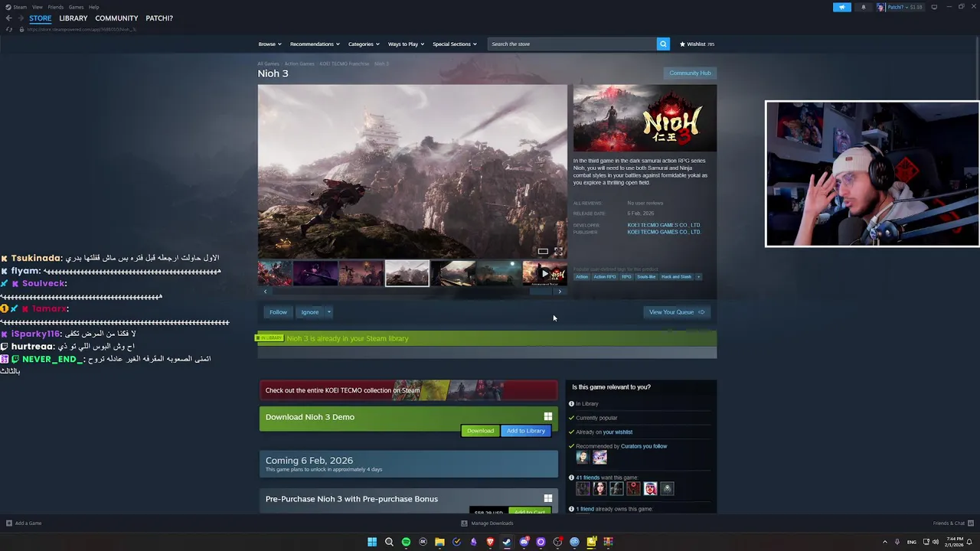Image resolution: width=980 pixels, height=551 pixels.
Task: Follow Nioh 3
Action: point(278,312)
